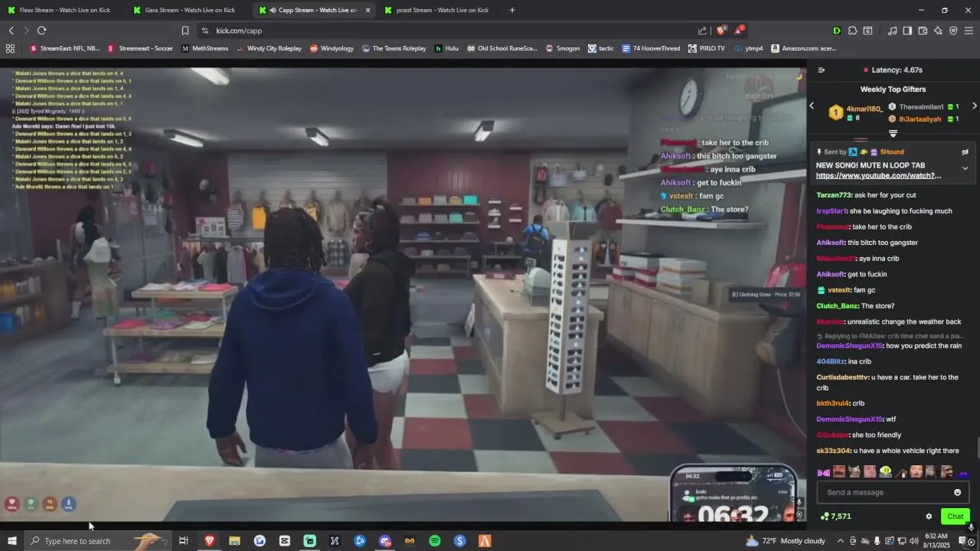Screen dimensions: 980x551
Task: Open the Smogon bookmark
Action: [x=563, y=48]
